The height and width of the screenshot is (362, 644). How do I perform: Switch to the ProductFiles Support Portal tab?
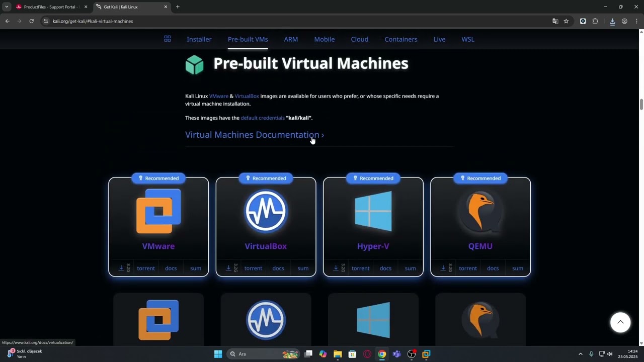(x=51, y=7)
